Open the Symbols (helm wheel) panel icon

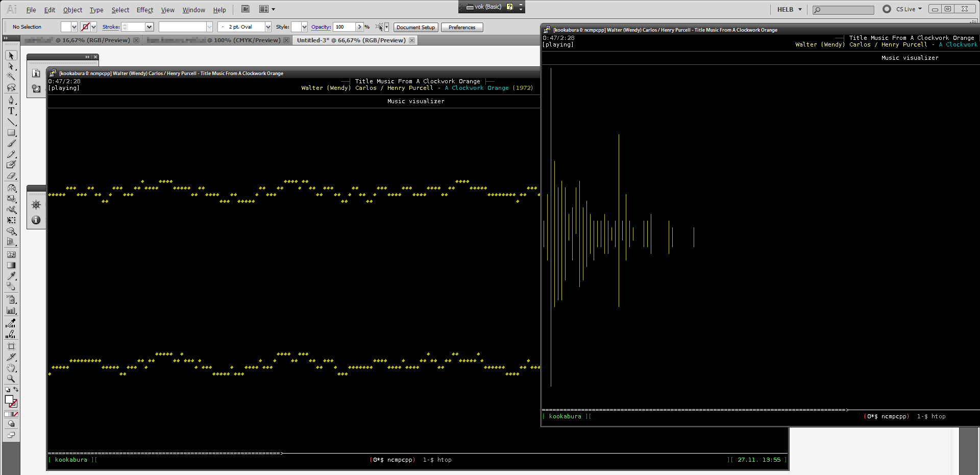pos(36,205)
